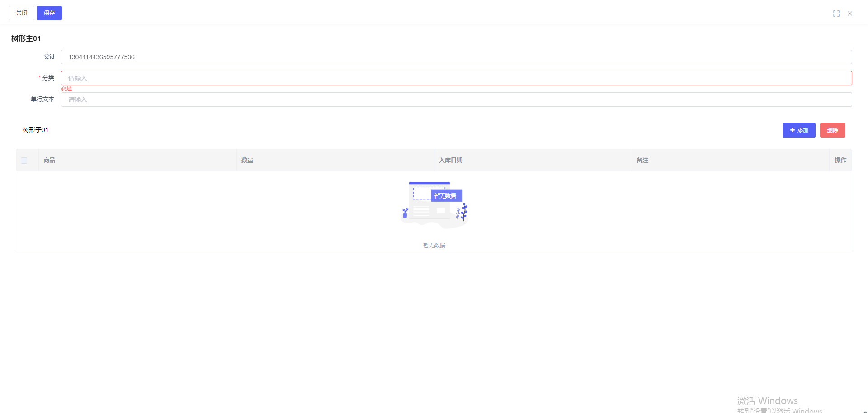Click the 操作 column header

click(840, 160)
